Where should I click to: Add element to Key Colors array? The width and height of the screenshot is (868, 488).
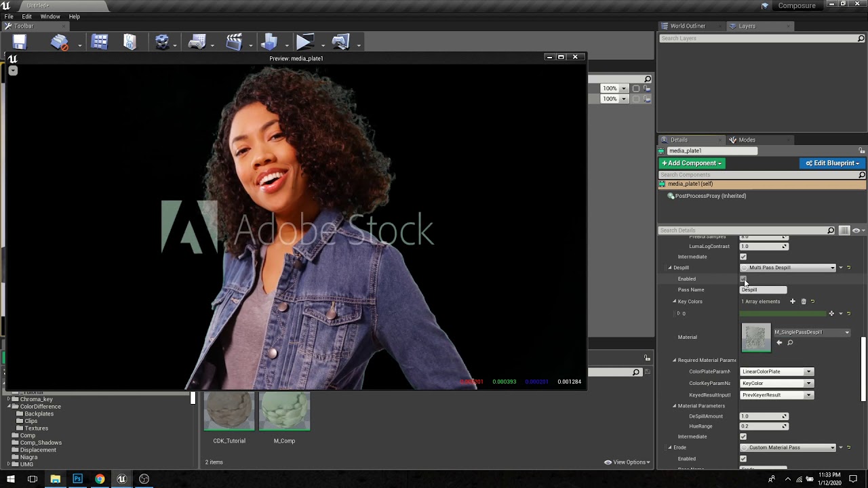click(792, 302)
